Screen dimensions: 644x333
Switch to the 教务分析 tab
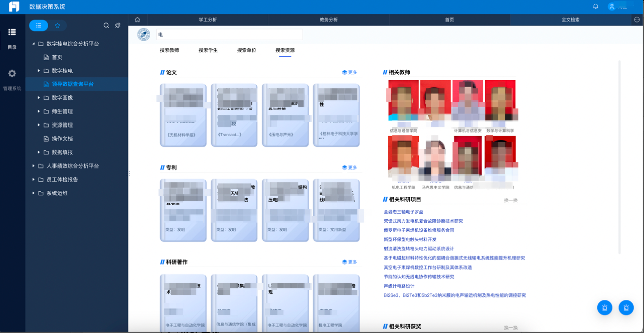coord(328,19)
